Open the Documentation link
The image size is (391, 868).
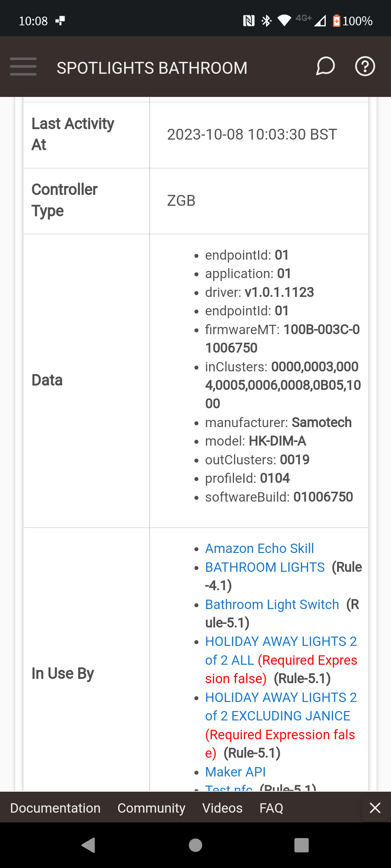coord(55,808)
